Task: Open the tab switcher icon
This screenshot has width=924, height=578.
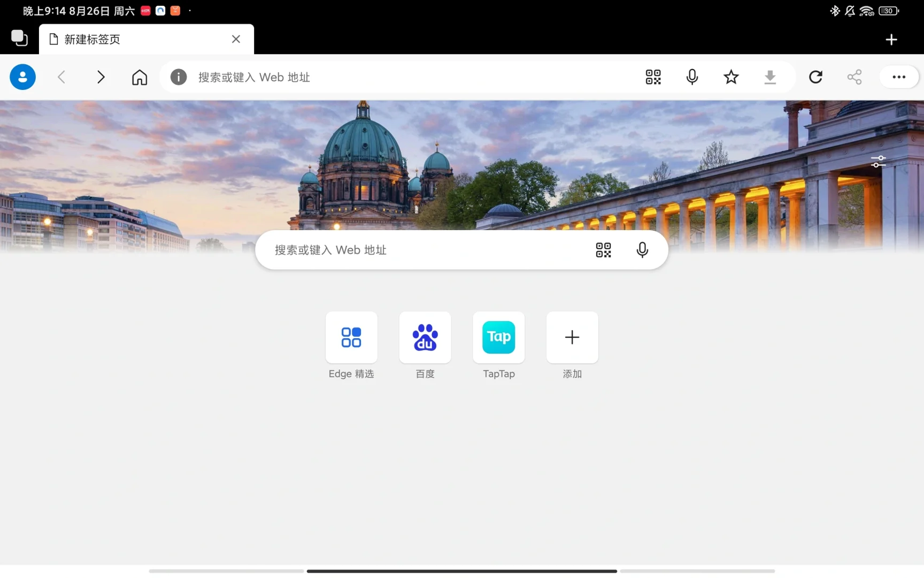Action: point(19,39)
